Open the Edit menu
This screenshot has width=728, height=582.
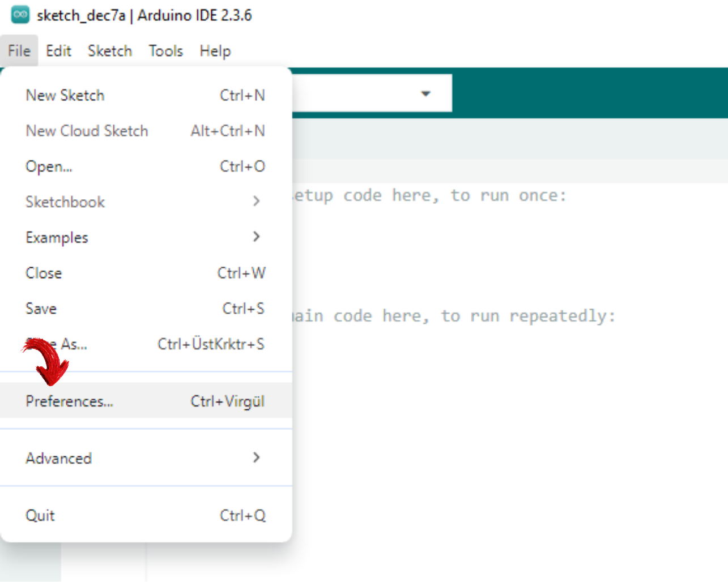point(58,51)
